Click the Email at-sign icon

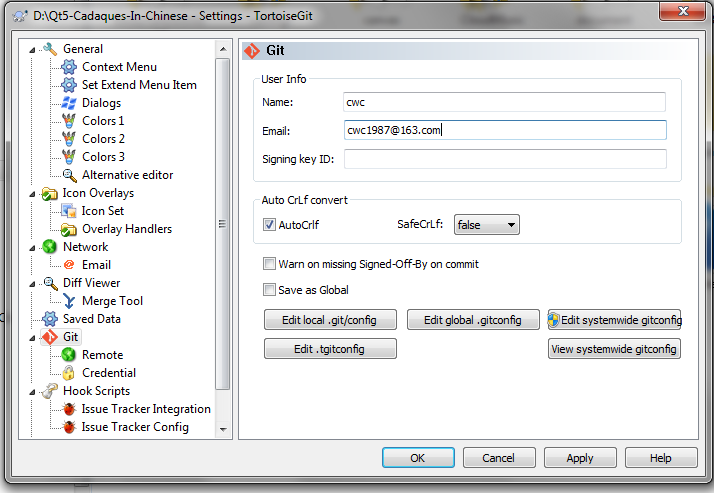click(x=69, y=265)
